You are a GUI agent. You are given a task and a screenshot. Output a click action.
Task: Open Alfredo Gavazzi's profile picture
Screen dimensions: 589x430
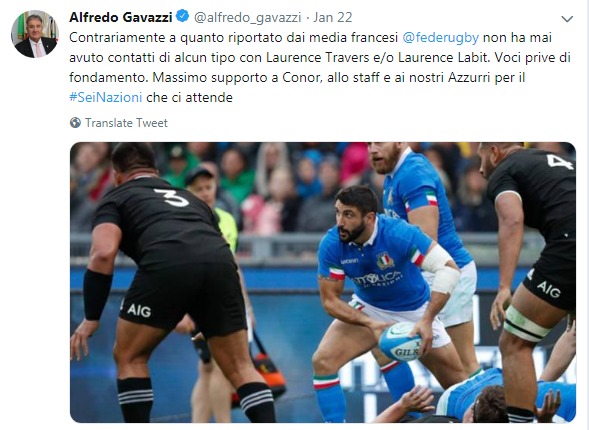[35, 34]
